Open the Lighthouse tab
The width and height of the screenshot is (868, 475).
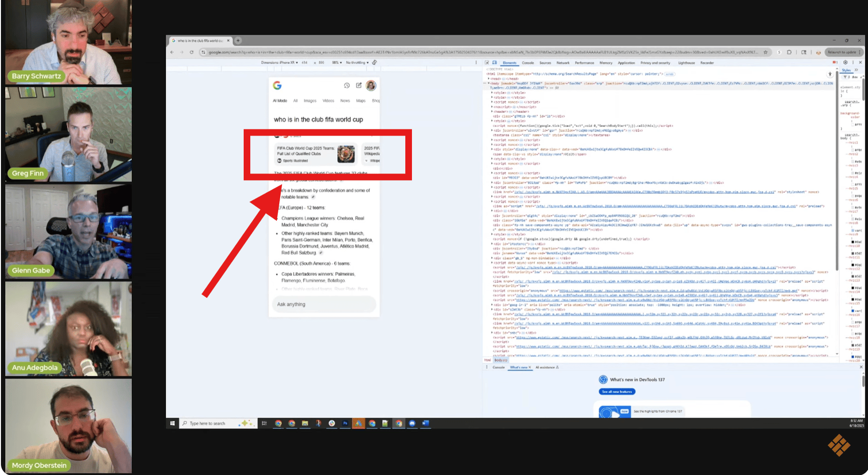click(686, 63)
